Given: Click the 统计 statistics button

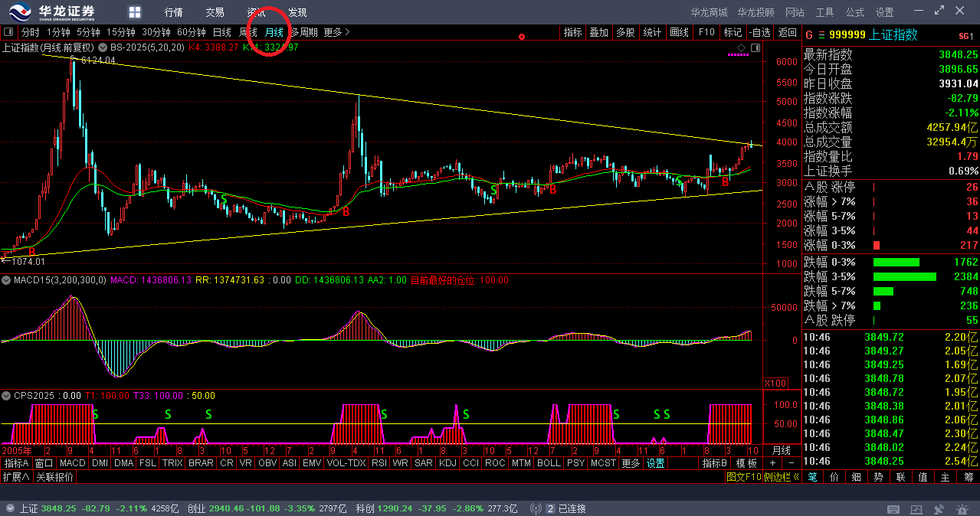Looking at the screenshot, I should 652,32.
